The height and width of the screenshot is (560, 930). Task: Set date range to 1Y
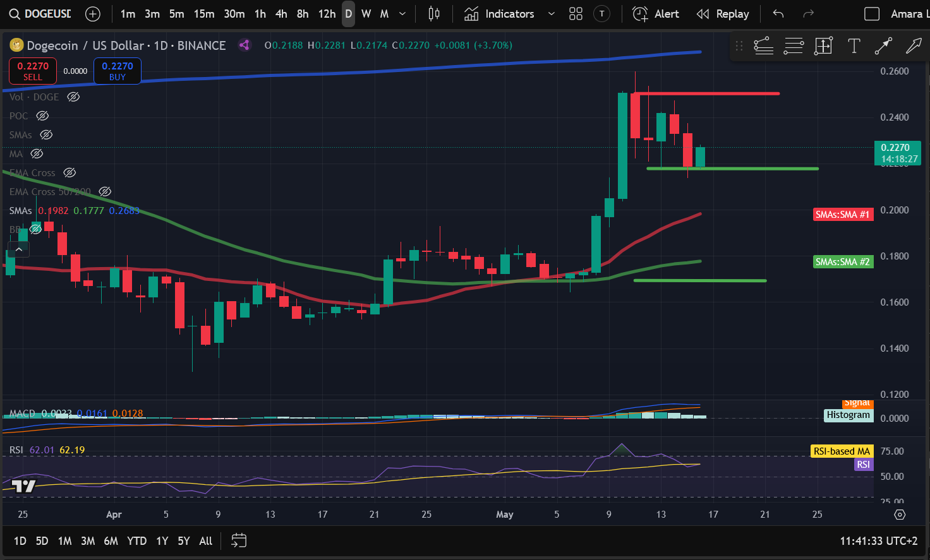162,541
